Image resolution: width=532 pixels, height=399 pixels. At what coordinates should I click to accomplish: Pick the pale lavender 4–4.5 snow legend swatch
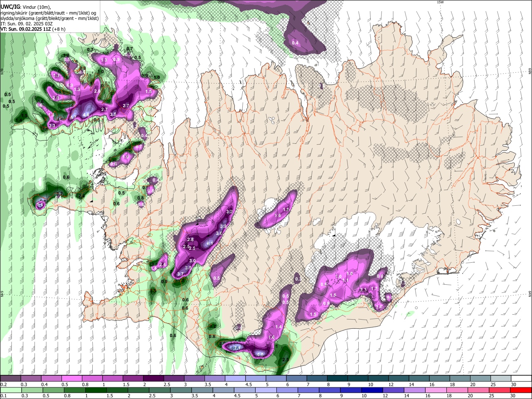[235, 379]
